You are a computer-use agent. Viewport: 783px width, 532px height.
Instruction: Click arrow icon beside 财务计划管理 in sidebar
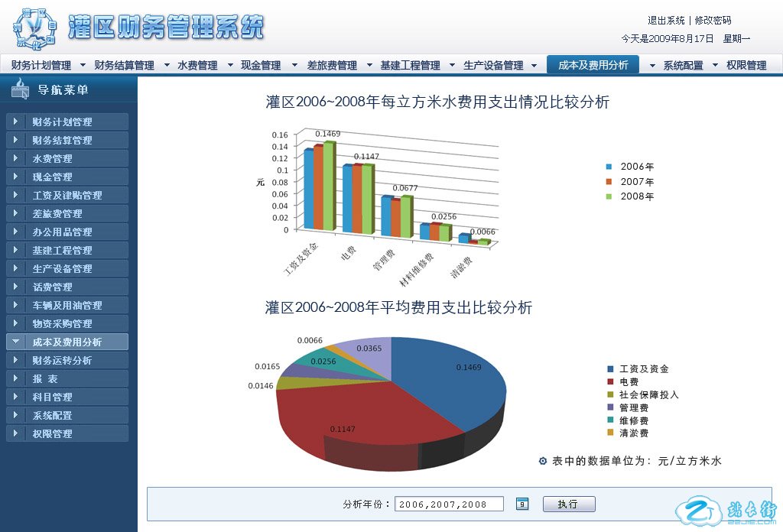point(16,122)
